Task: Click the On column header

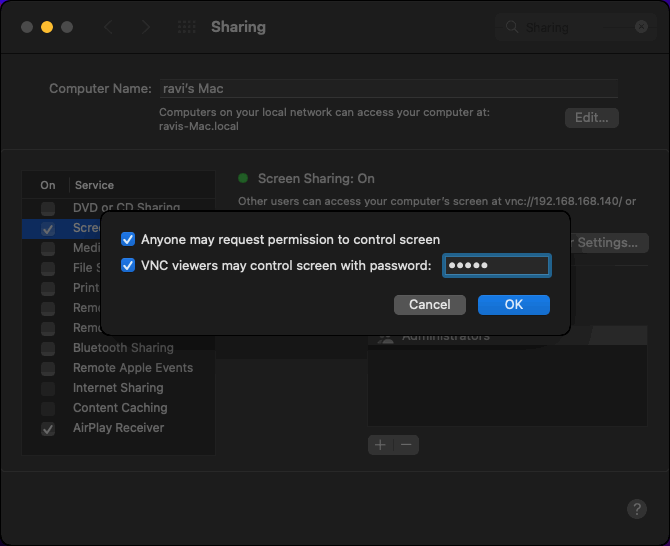Action: tap(48, 185)
